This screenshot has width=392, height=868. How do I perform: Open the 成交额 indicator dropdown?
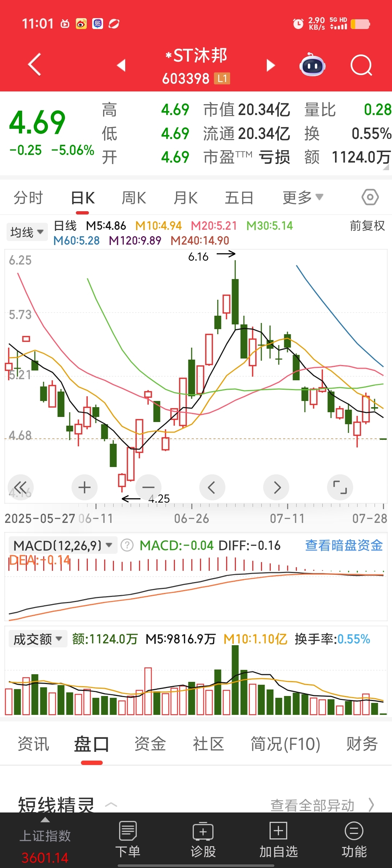pos(38,639)
